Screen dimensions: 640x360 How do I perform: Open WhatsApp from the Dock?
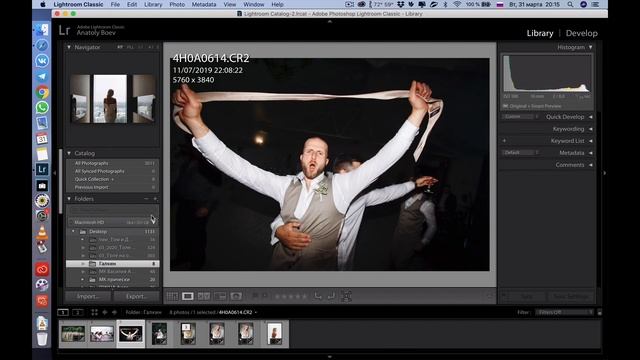[42, 107]
